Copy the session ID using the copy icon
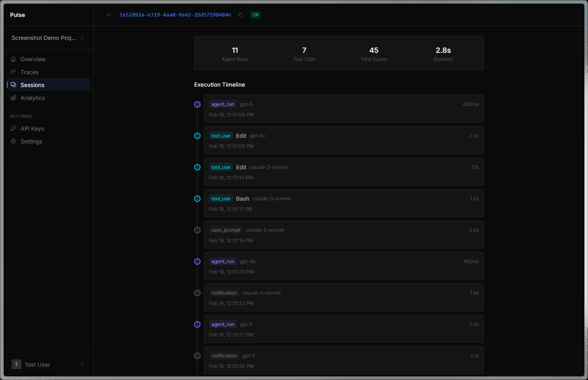 pyautogui.click(x=240, y=15)
